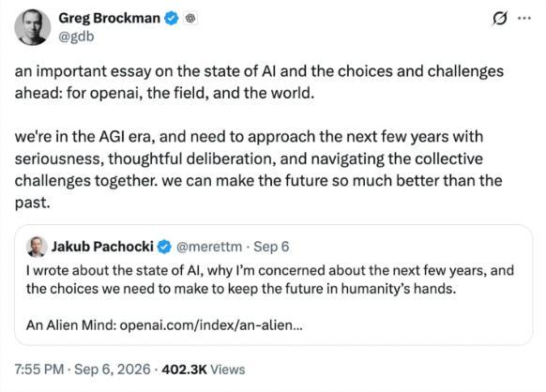
Task: Open Jakub Pachocki's small avatar
Action: tap(37, 247)
